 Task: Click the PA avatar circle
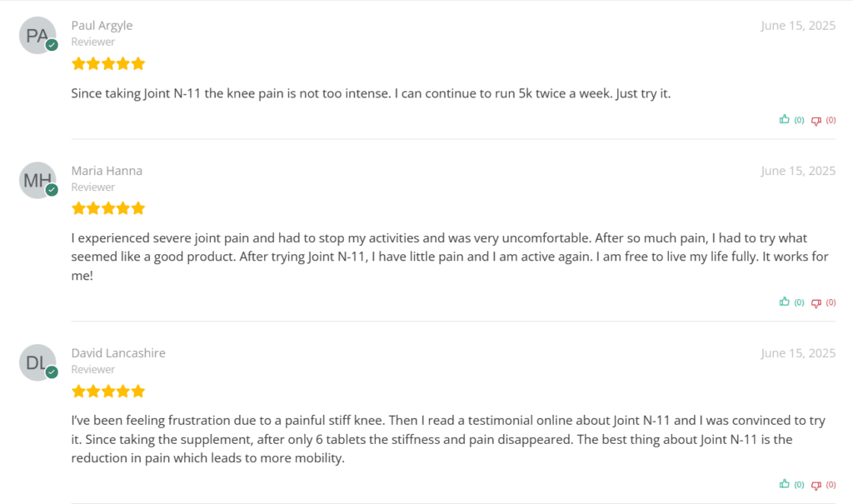click(x=37, y=35)
